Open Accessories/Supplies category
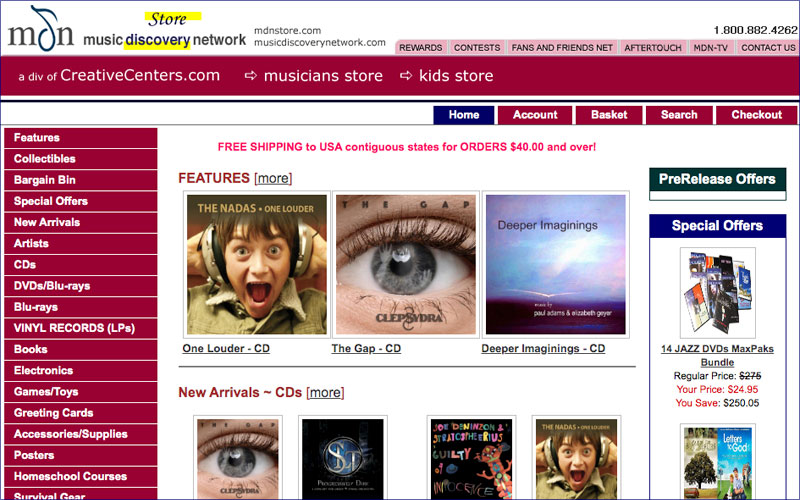Screen dimensions: 800x500 [x=81, y=434]
